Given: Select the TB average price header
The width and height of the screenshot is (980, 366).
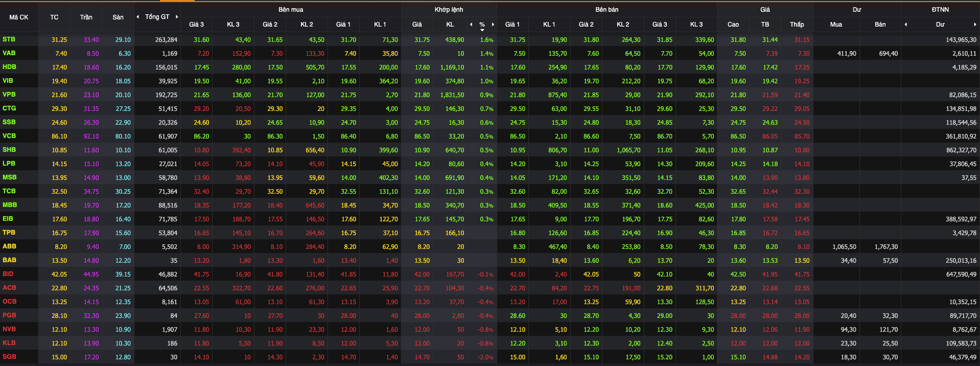Looking at the screenshot, I should [765, 25].
